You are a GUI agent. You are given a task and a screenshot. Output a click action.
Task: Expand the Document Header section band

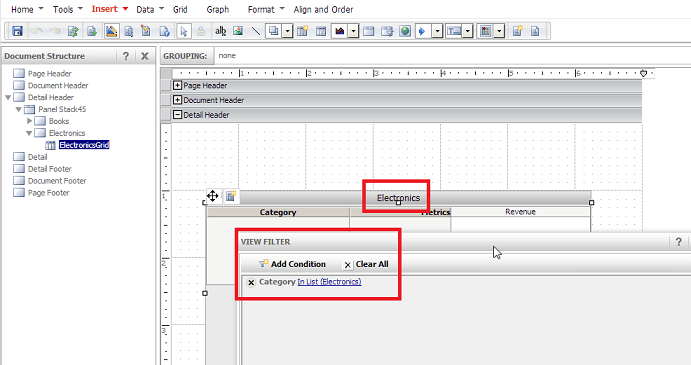point(177,100)
